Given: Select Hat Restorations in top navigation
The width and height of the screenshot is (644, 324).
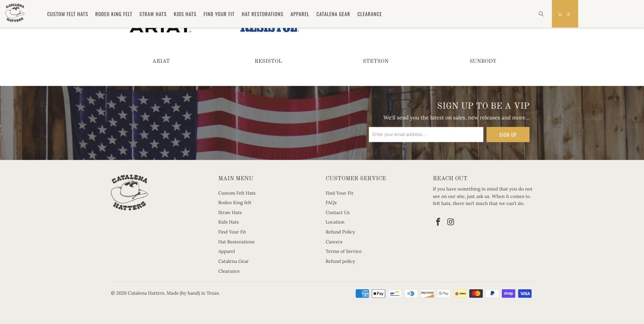Looking at the screenshot, I should (x=262, y=14).
